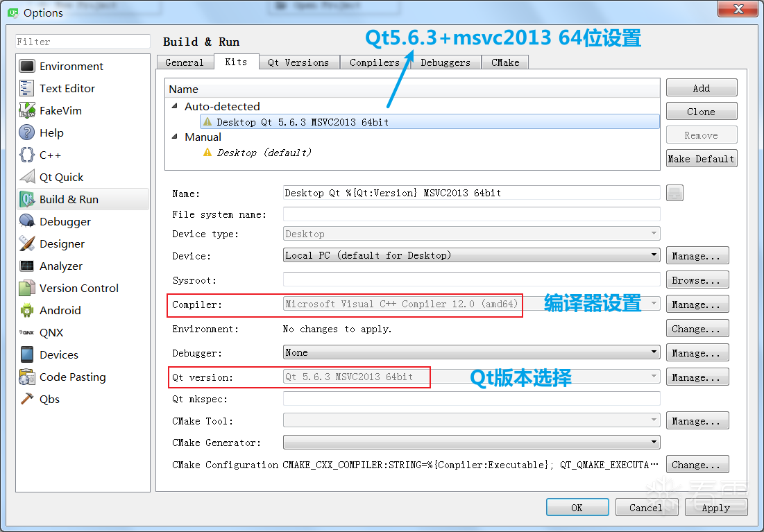Switch to the General tab
Viewport: 764px width, 532px height.
(x=185, y=62)
